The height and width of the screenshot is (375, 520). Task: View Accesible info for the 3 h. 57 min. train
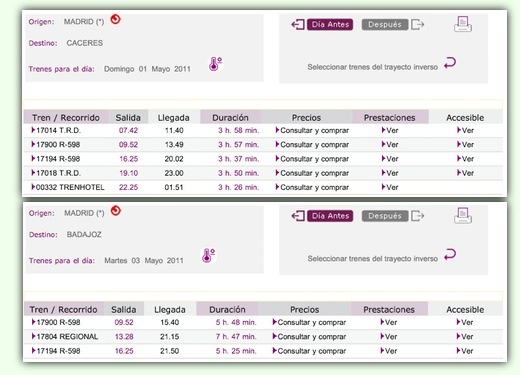[x=465, y=145]
